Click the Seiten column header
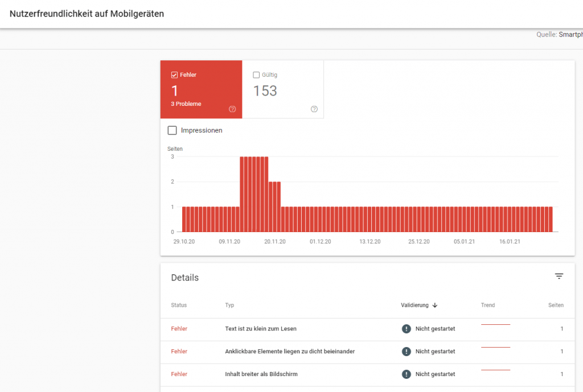 [x=556, y=305]
